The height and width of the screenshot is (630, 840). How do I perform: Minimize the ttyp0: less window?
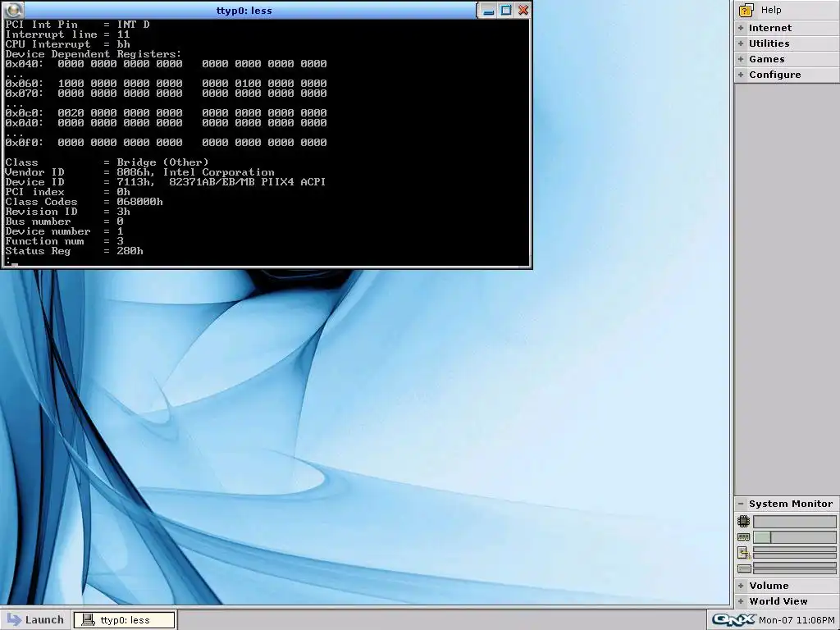(489, 10)
